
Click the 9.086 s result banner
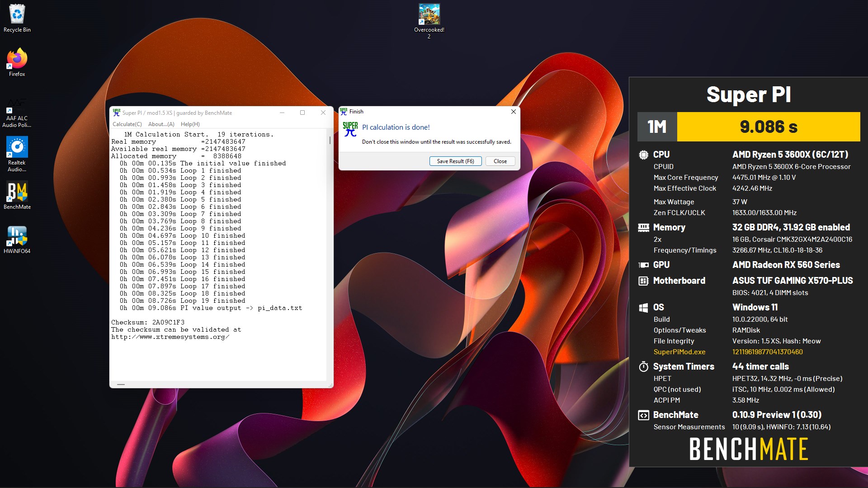(768, 127)
